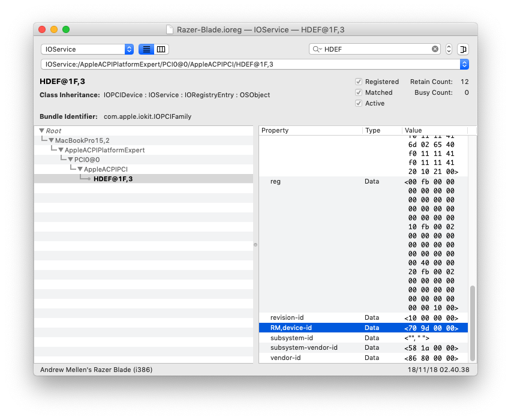Close the Razer-Blade.ioreg window
This screenshot has width=511, height=420.
click(x=42, y=29)
